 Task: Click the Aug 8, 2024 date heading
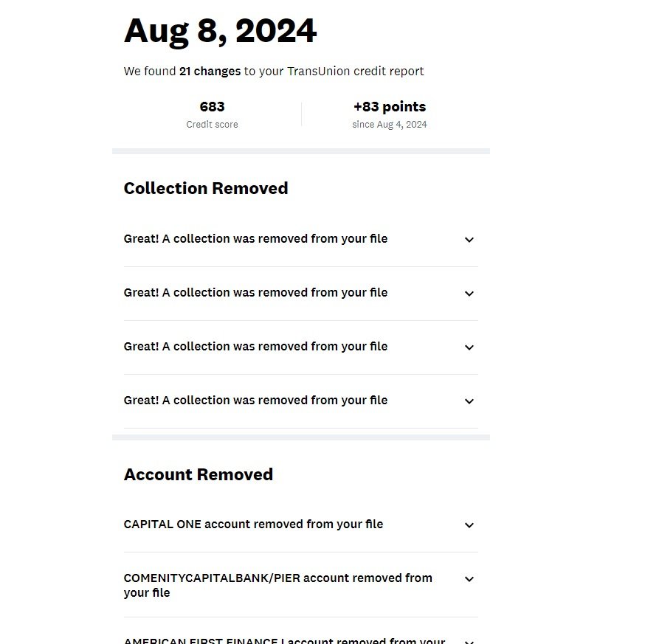coord(220,32)
